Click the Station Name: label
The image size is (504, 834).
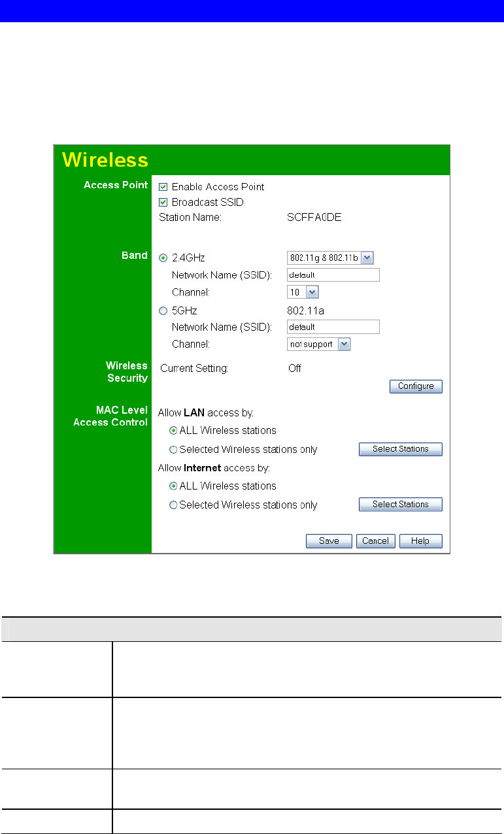click(x=191, y=218)
